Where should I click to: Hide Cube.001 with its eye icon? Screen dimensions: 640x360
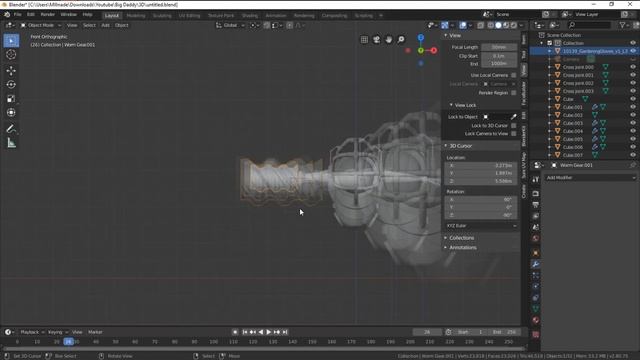(633, 107)
